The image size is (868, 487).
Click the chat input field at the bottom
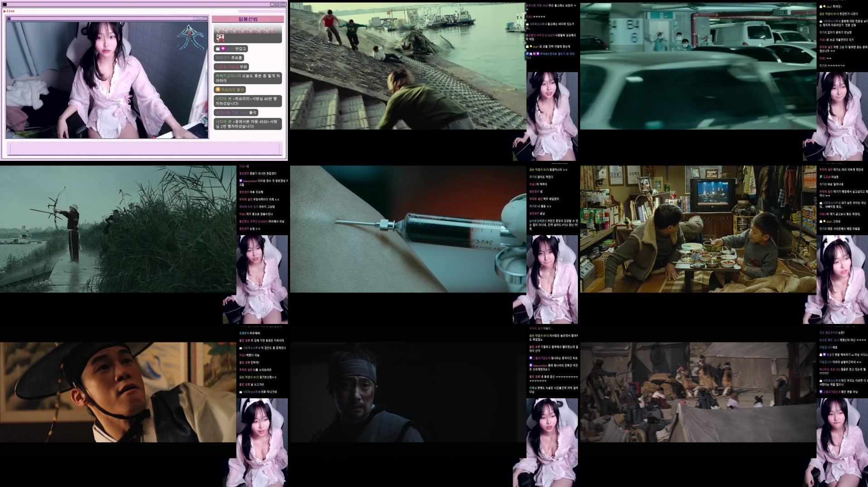144,149
